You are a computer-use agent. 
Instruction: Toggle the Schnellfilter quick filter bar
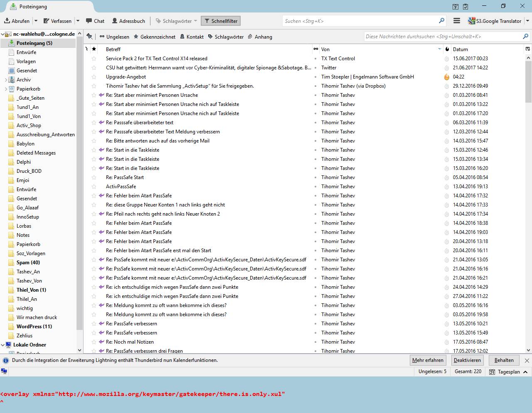click(x=220, y=21)
